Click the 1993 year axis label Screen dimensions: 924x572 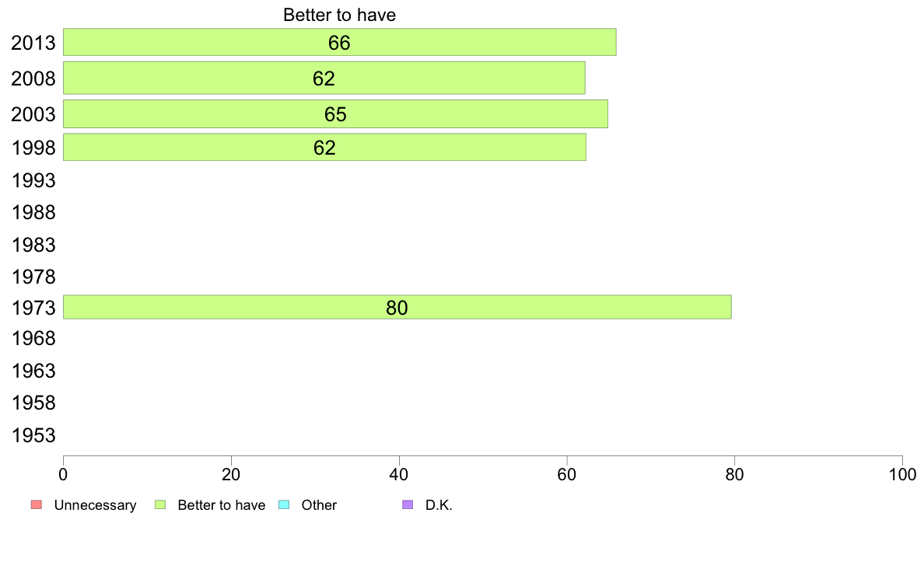33,181
